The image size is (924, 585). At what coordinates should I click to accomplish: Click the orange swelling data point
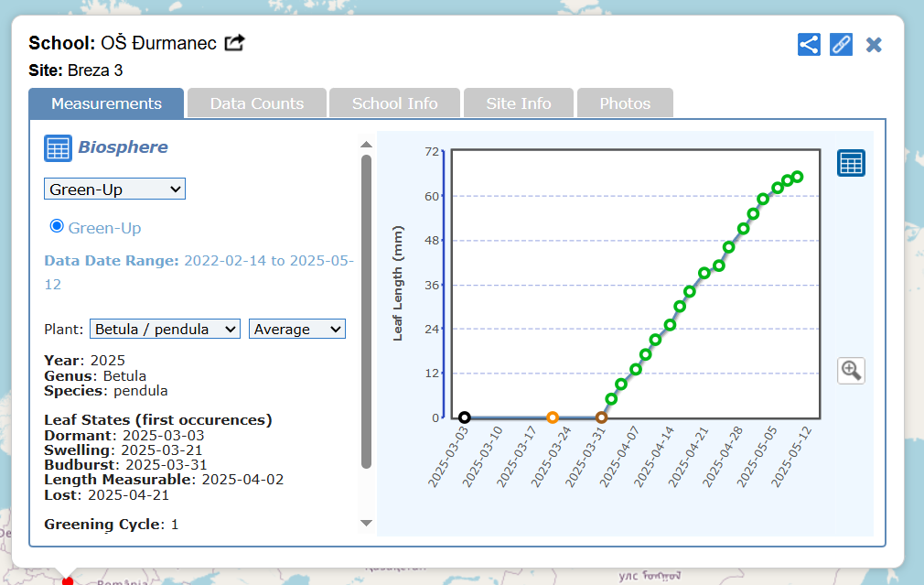pyautogui.click(x=553, y=417)
